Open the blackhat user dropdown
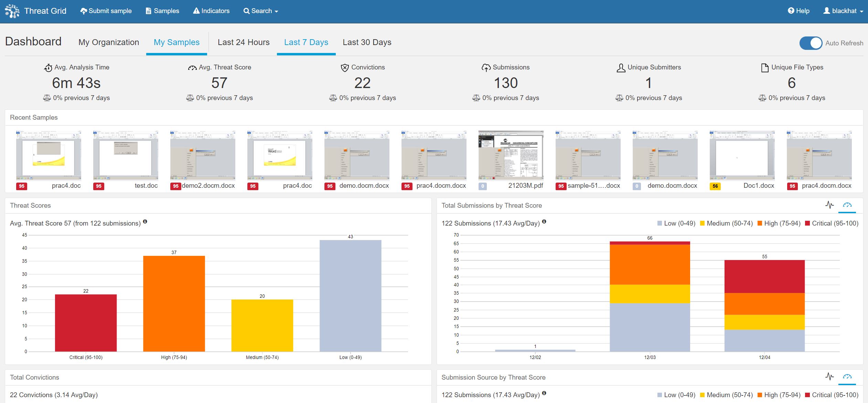 click(x=843, y=11)
